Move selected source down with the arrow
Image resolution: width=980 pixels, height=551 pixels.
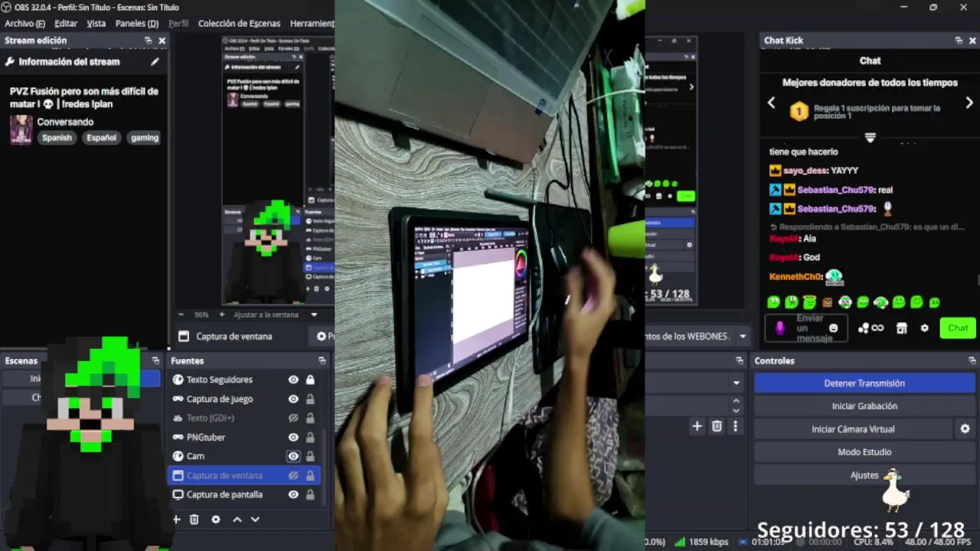pyautogui.click(x=256, y=519)
